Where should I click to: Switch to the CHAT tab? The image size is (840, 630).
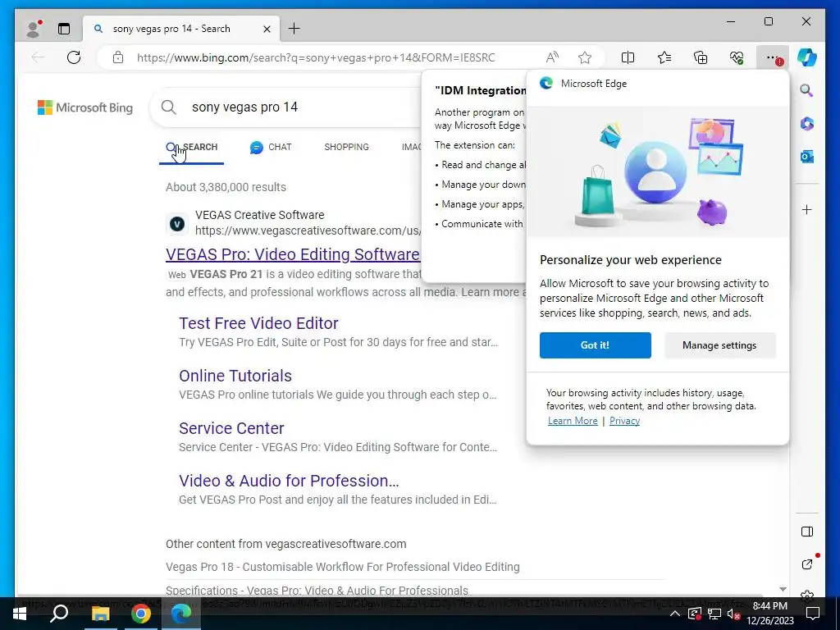[271, 147]
